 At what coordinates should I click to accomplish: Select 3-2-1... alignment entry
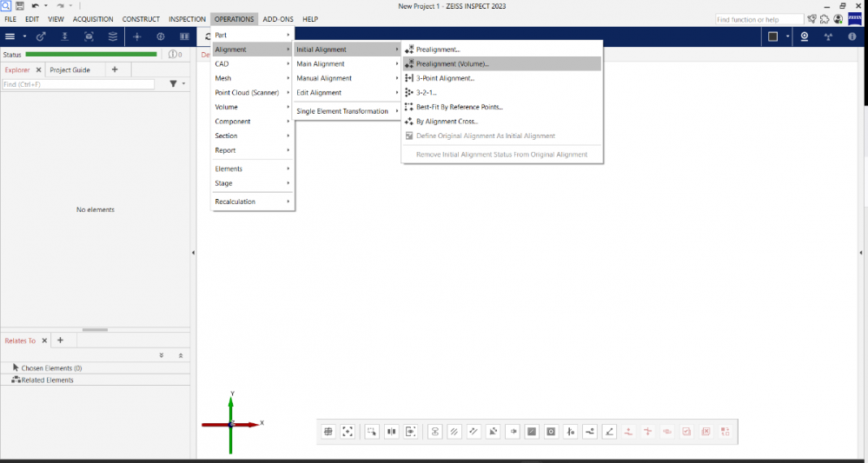502,92
